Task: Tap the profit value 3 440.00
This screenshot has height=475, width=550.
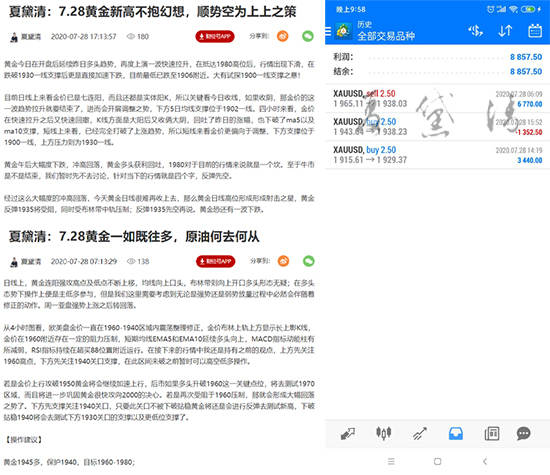Action: pos(530,160)
